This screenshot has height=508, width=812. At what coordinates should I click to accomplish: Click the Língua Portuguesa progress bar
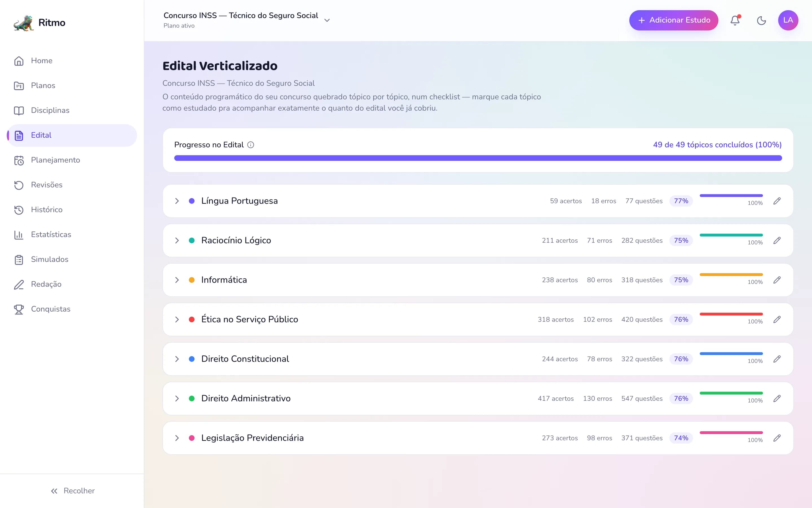(731, 196)
